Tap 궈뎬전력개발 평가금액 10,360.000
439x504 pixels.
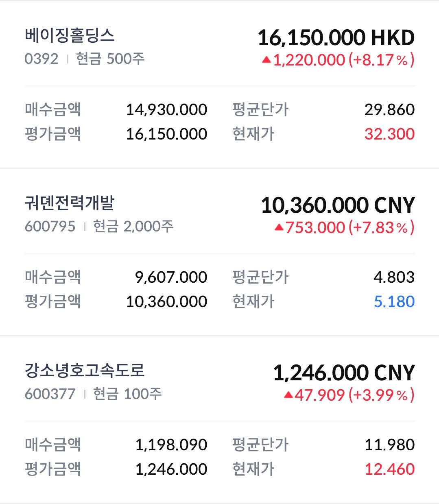click(166, 302)
